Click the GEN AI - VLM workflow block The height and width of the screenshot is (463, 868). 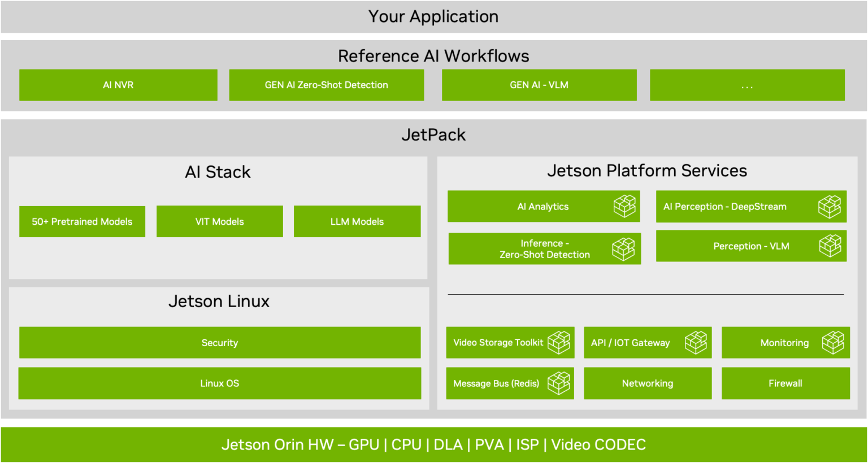(x=539, y=85)
